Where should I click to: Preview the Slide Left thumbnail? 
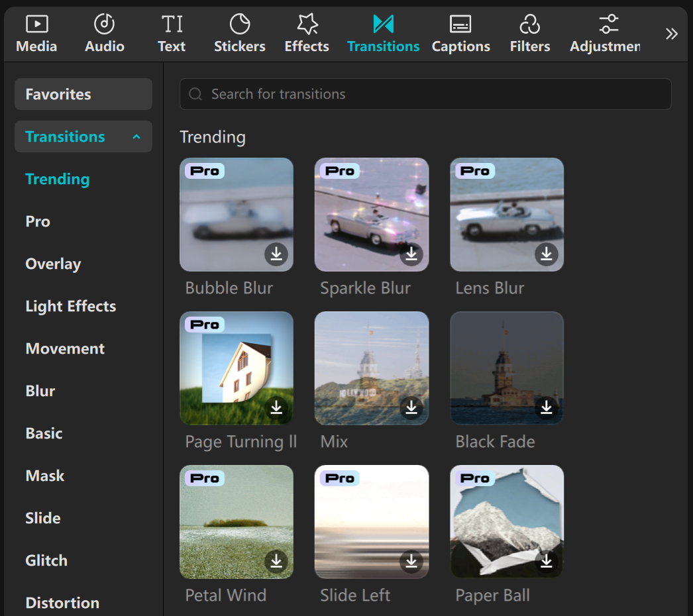[372, 522]
